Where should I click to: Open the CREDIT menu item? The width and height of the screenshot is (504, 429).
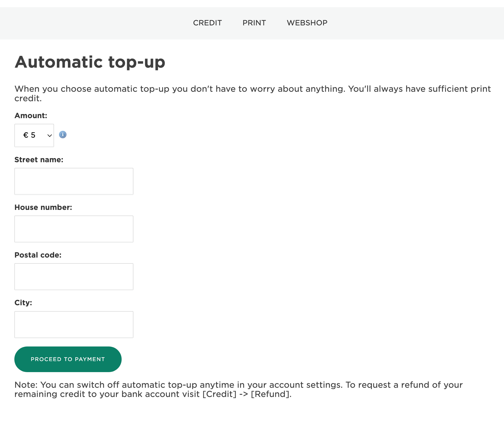(x=207, y=23)
